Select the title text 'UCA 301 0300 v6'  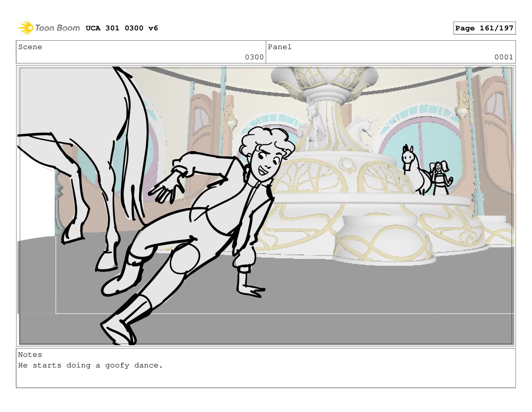122,28
